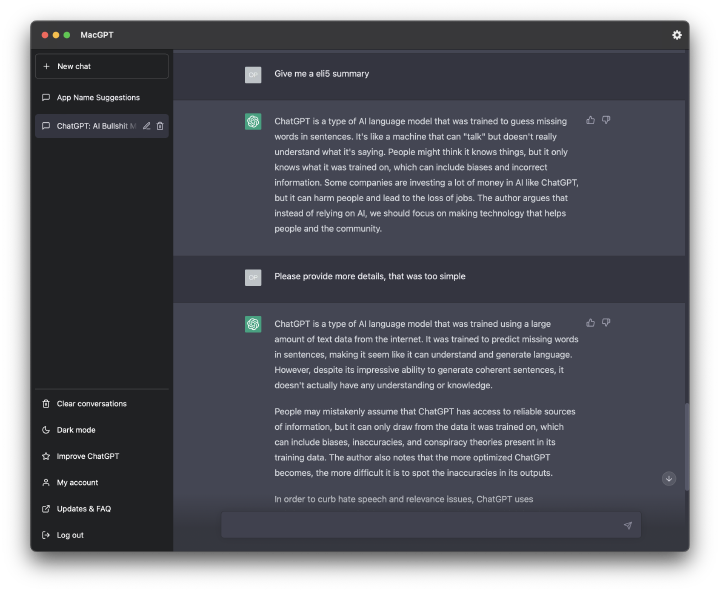This screenshot has width=720, height=592.
Task: Rename the ChatGPT: AI Bullshit chat with pencil icon
Action: (x=146, y=126)
